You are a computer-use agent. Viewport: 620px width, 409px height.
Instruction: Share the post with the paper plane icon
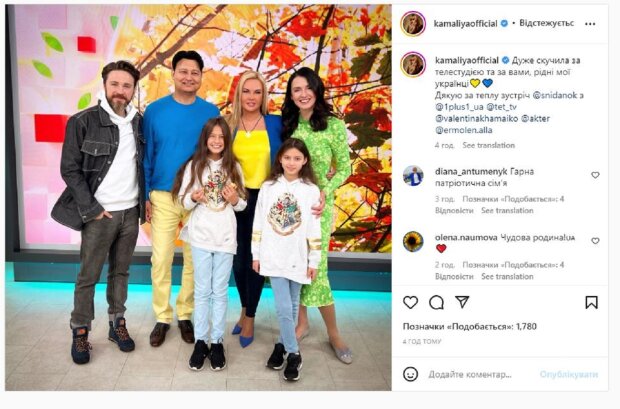click(x=462, y=302)
